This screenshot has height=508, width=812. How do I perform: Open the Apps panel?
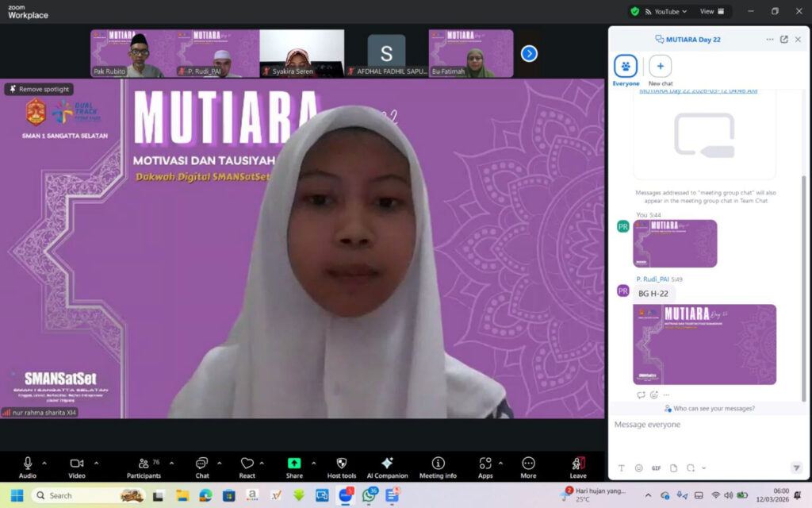[x=485, y=464]
